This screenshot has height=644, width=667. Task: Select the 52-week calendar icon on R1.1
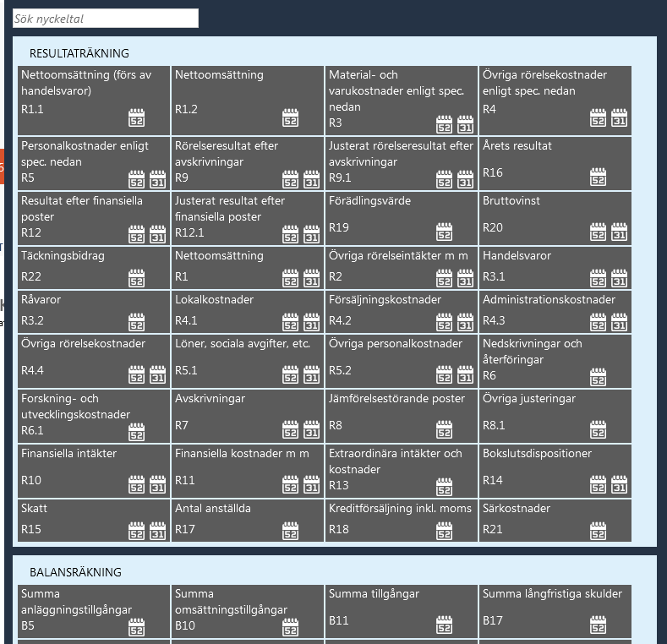(x=137, y=117)
